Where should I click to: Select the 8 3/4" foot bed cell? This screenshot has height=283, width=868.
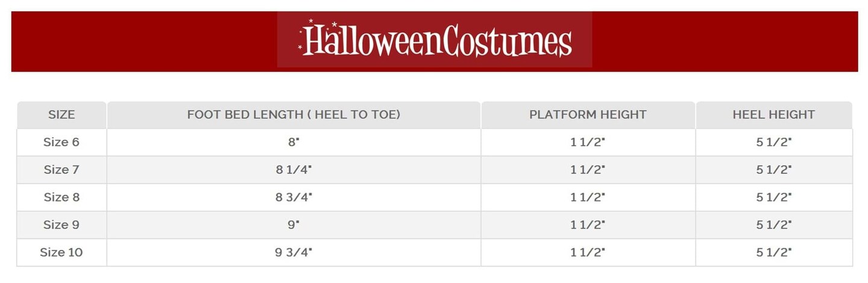point(294,197)
